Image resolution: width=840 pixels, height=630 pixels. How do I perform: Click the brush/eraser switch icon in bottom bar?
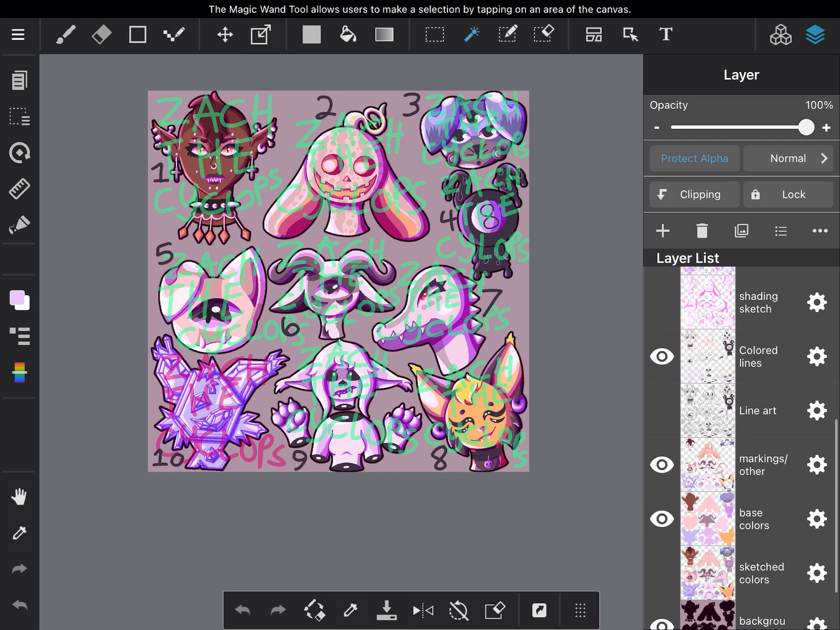click(x=315, y=610)
